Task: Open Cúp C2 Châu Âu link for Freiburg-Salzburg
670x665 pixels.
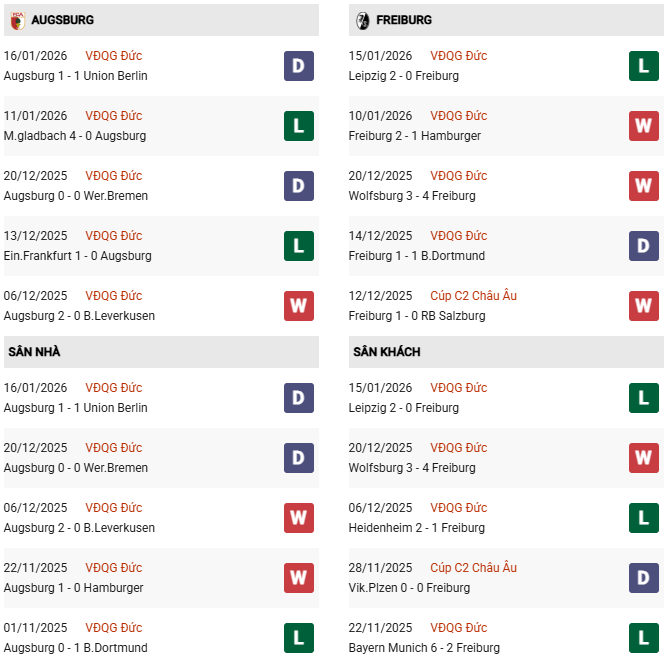Action: pos(473,296)
